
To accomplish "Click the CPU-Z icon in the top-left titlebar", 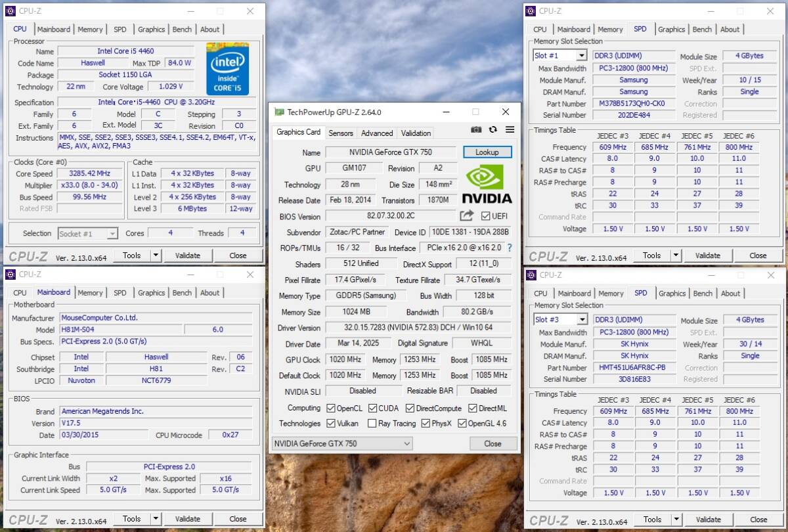I will (x=9, y=11).
